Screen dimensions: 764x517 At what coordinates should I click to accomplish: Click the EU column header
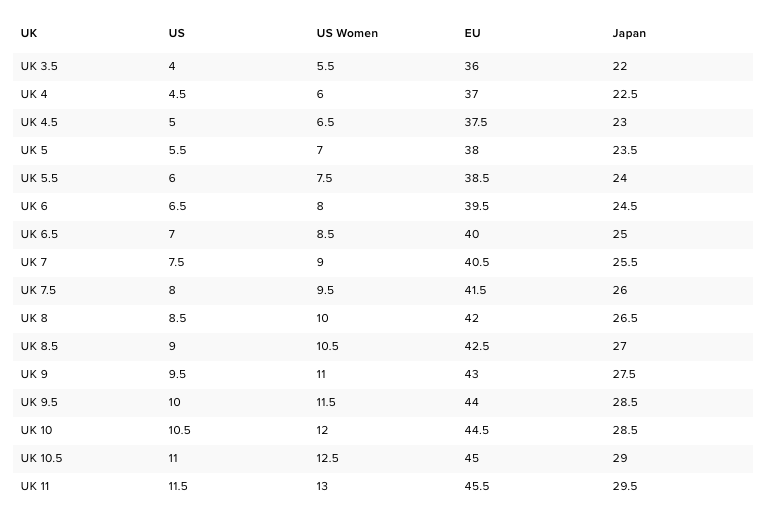pos(472,33)
